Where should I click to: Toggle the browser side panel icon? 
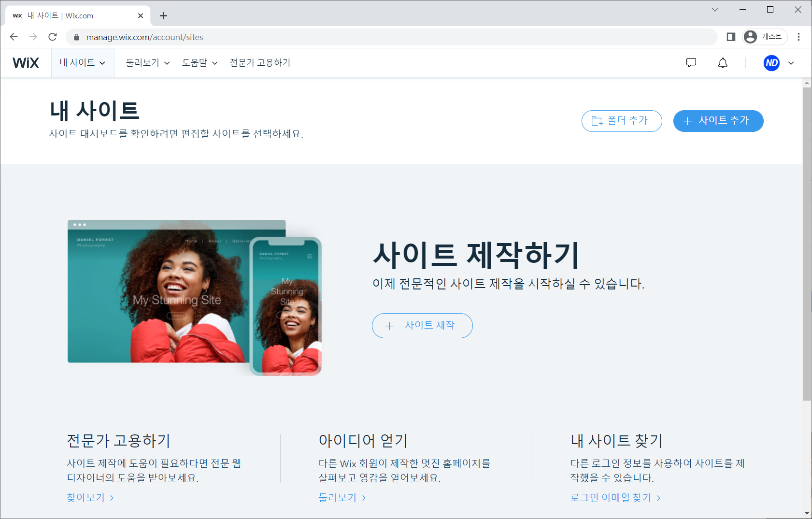[731, 37]
